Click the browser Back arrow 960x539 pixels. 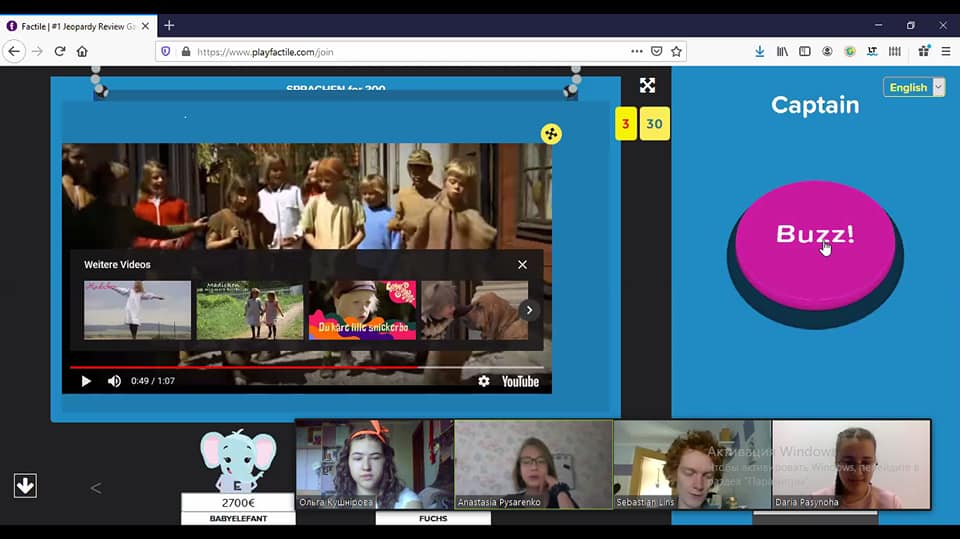(x=14, y=51)
